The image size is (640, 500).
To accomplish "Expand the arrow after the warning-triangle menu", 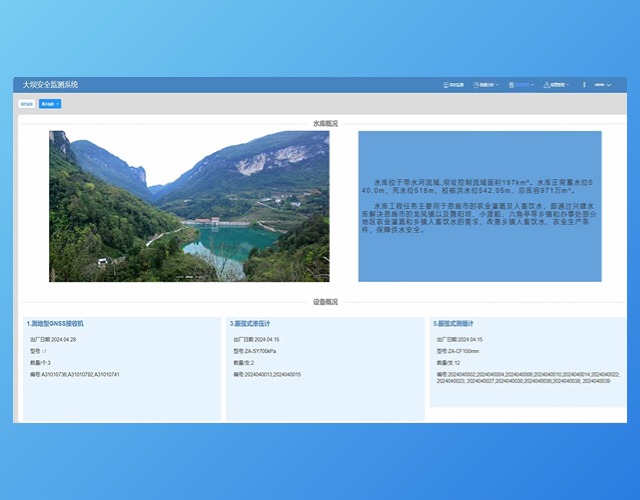I will click(568, 85).
